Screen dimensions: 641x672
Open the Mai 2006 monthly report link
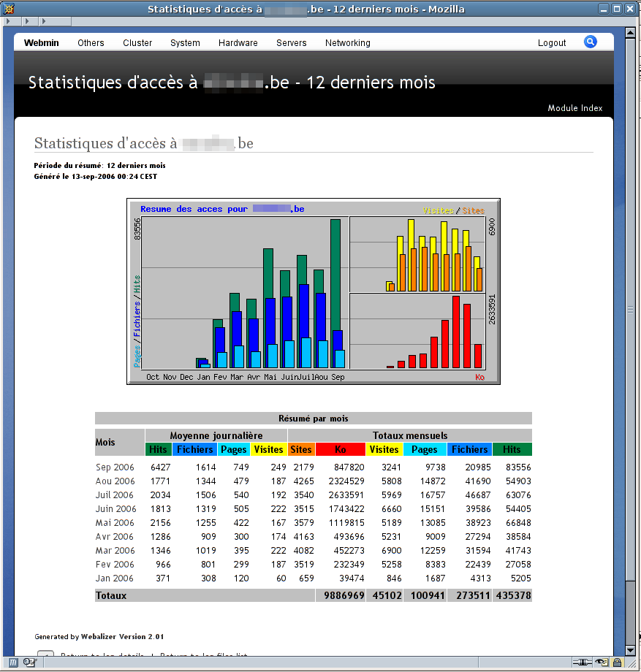pyautogui.click(x=115, y=523)
